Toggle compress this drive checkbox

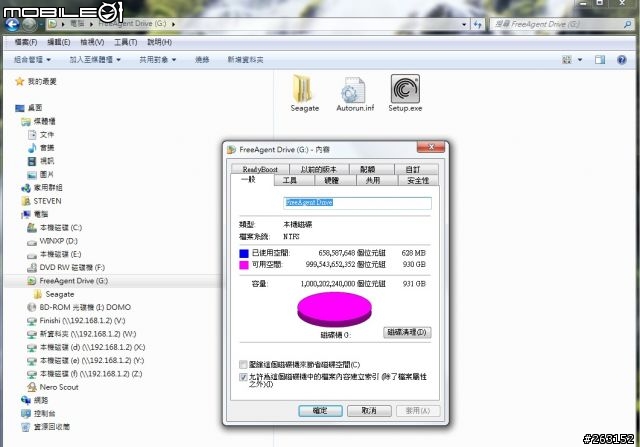coord(243,365)
